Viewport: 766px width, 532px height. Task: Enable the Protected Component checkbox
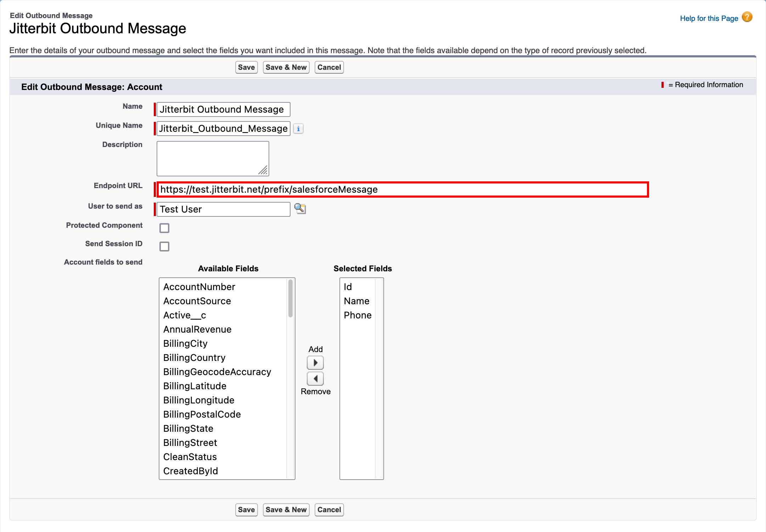point(164,228)
